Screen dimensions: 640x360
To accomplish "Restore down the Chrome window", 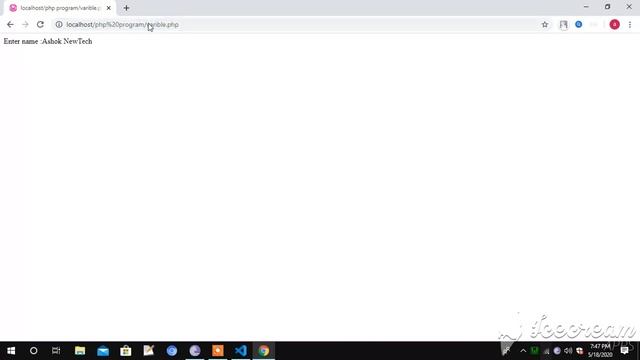I will click(607, 7).
